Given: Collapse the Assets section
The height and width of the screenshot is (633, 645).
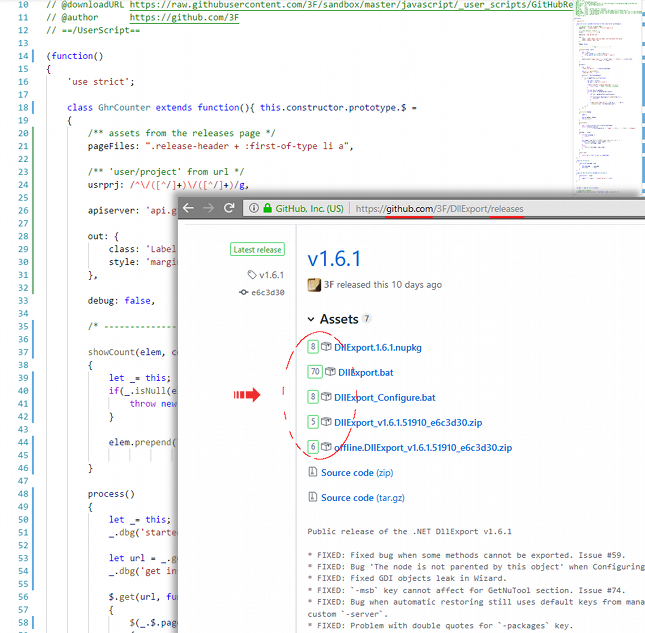Looking at the screenshot, I should [x=311, y=319].
